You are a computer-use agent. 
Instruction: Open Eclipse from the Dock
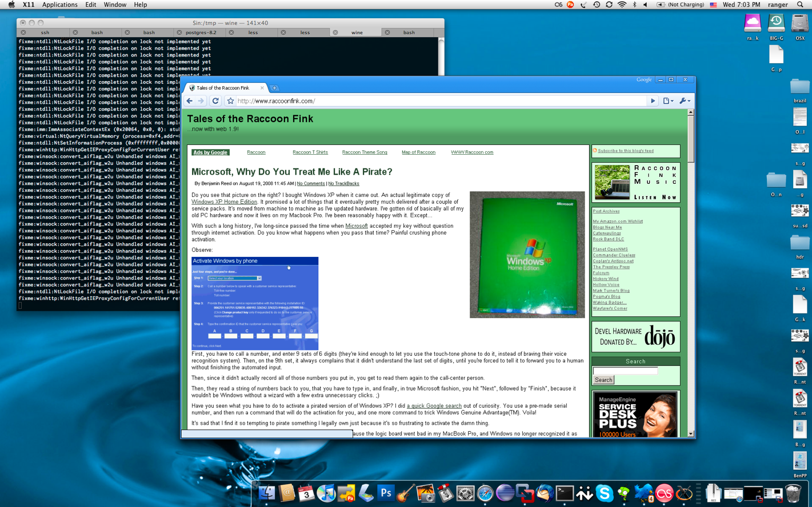[x=505, y=493]
